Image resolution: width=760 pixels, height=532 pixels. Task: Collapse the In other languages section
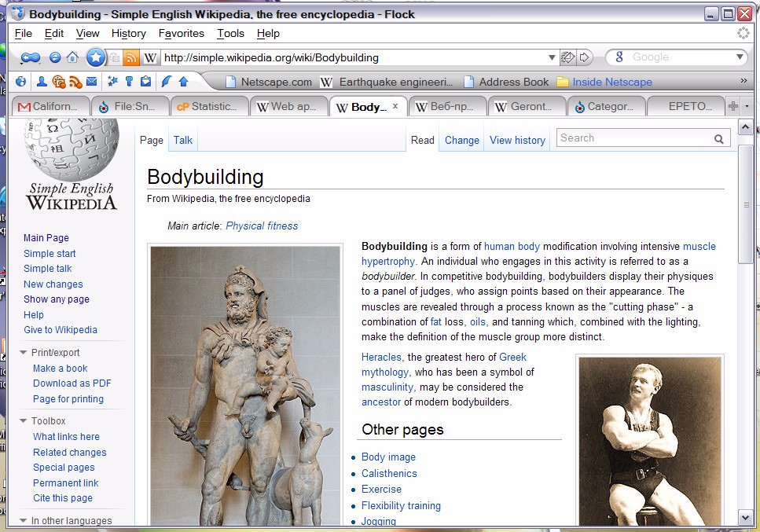tap(23, 521)
